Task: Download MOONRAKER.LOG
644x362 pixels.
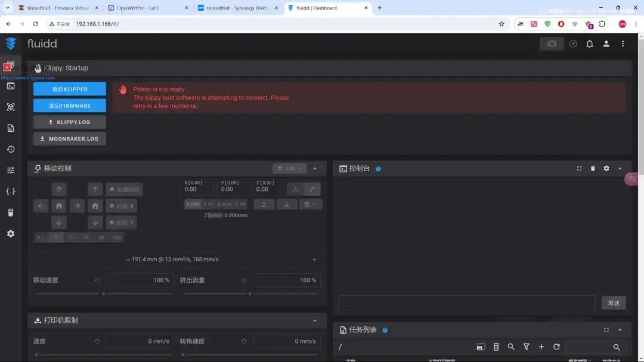Action: coord(70,139)
